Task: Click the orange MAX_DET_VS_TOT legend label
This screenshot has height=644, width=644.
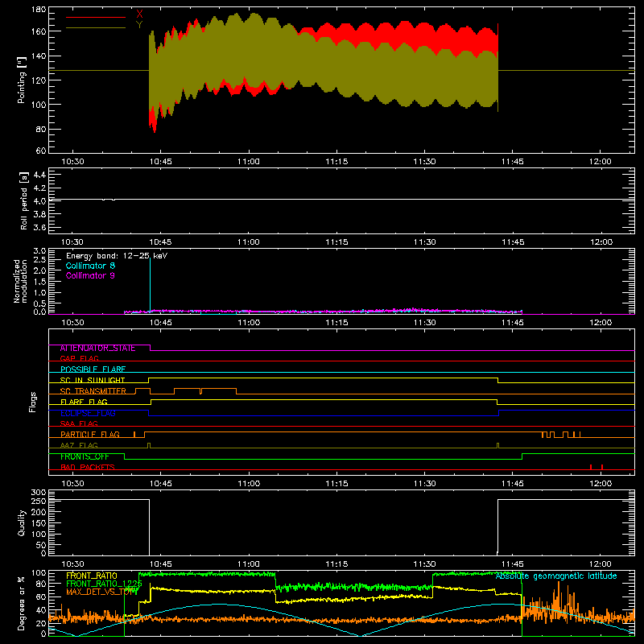Action: (x=101, y=592)
